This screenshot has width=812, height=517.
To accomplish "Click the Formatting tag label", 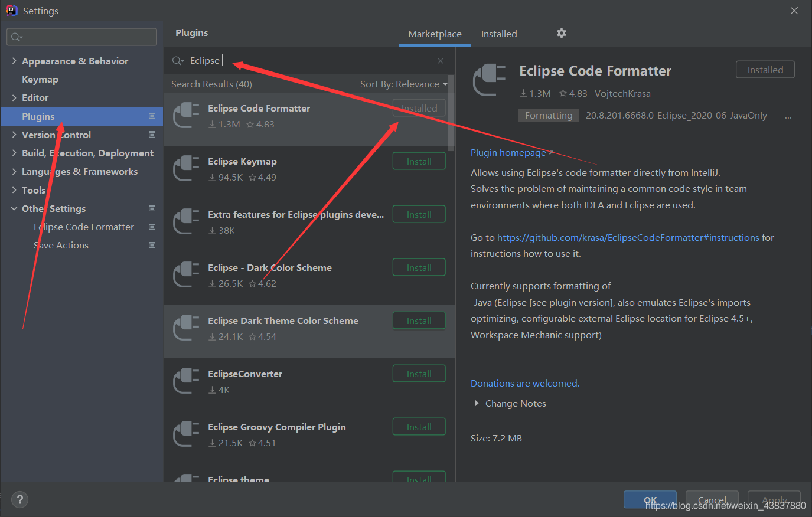I will point(549,115).
